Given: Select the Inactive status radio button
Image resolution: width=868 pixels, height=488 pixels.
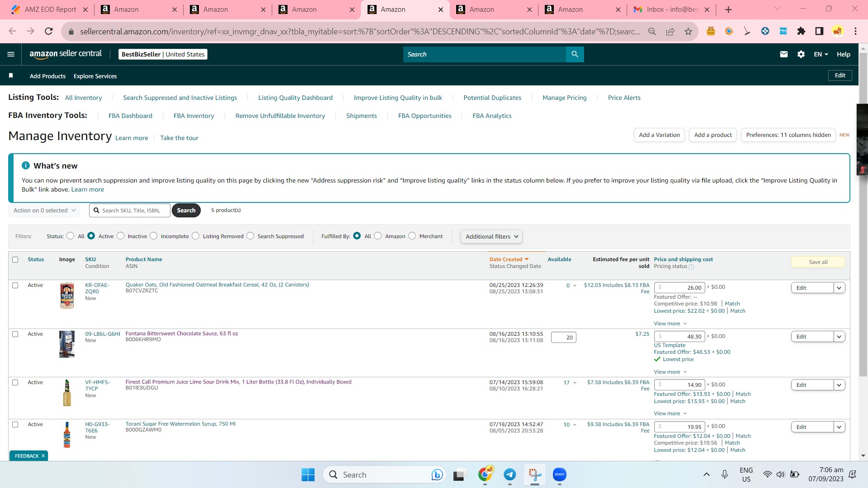Looking at the screenshot, I should pyautogui.click(x=120, y=236).
